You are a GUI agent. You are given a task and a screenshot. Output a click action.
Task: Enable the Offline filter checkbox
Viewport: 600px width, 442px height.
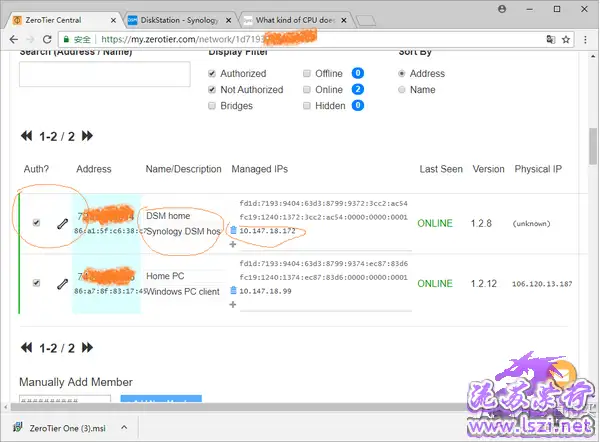307,73
